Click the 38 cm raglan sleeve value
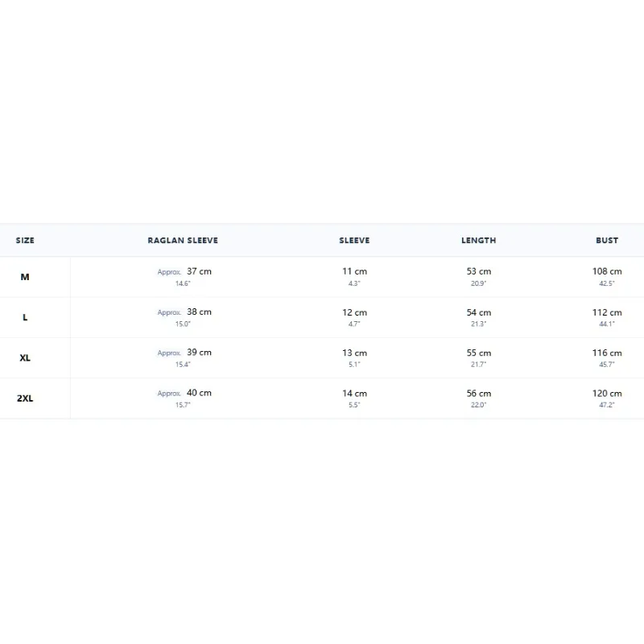The height and width of the screenshot is (644, 644). [199, 312]
